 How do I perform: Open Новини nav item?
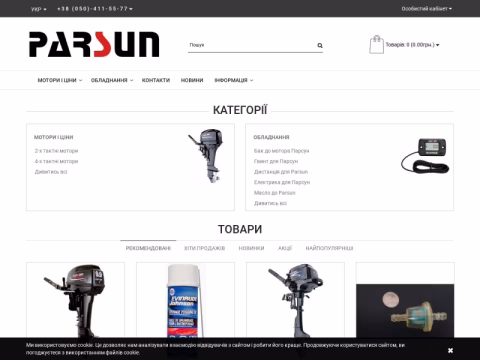coord(192,80)
